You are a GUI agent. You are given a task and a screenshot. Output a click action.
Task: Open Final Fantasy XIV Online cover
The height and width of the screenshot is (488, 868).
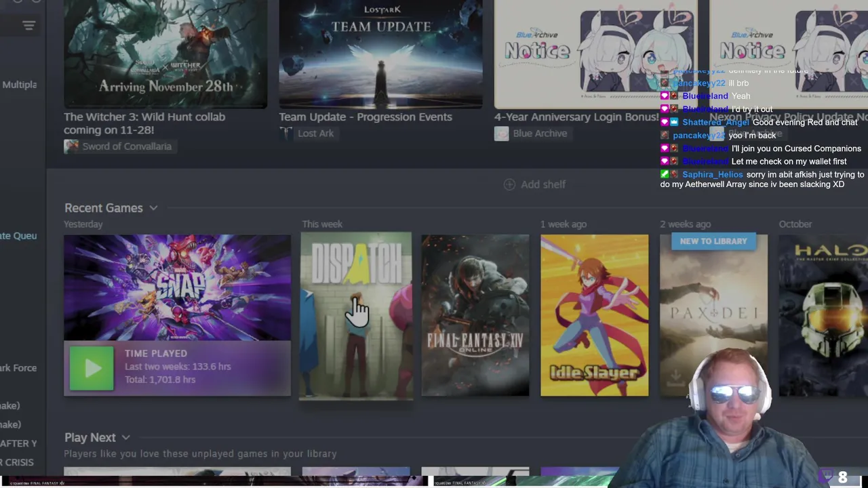pyautogui.click(x=475, y=315)
